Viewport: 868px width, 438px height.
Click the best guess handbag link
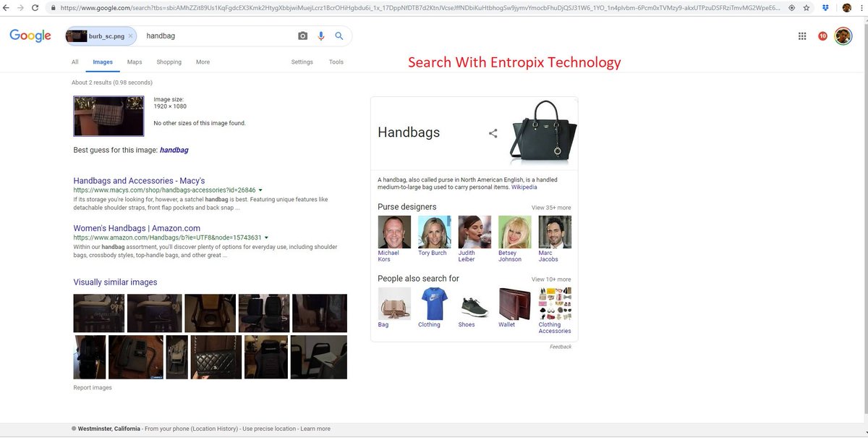tap(174, 150)
